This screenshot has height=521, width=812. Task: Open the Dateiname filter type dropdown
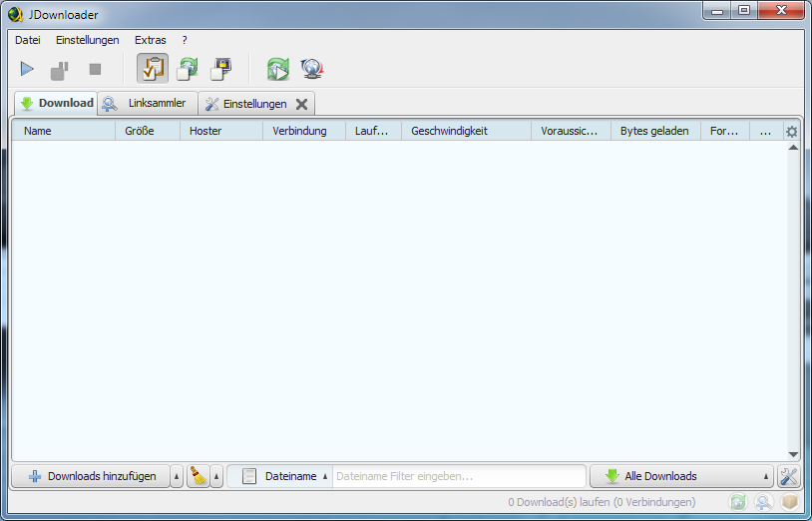[x=280, y=476]
